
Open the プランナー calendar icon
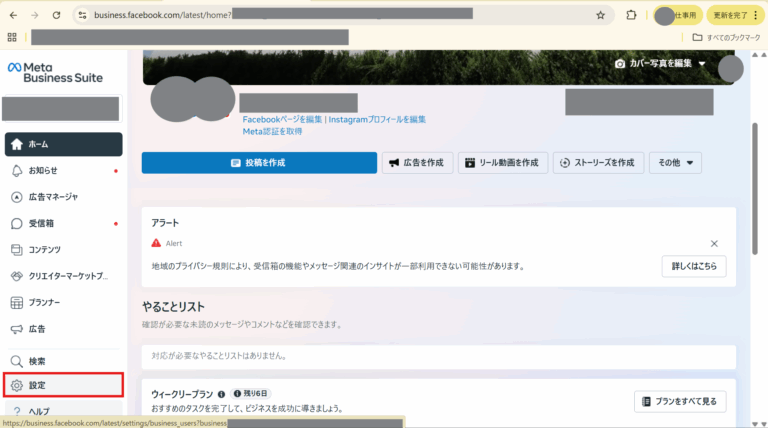point(17,302)
